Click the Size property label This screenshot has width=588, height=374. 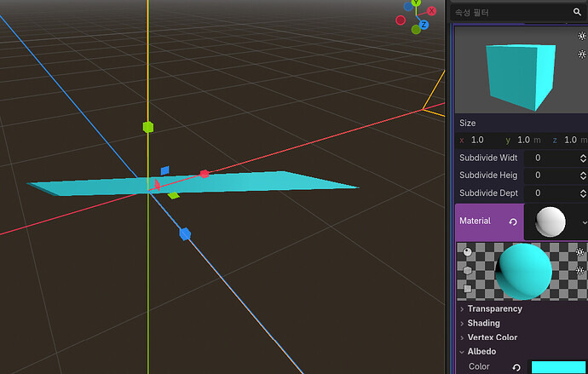[x=467, y=123]
